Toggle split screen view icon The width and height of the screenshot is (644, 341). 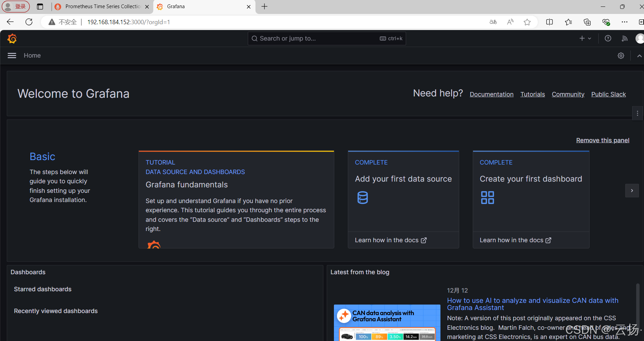pyautogui.click(x=549, y=22)
